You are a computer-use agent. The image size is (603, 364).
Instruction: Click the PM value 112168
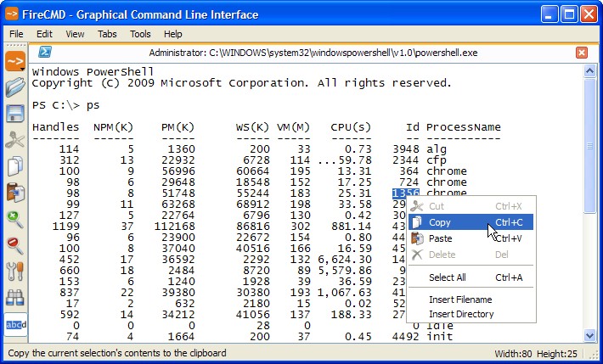(x=175, y=227)
